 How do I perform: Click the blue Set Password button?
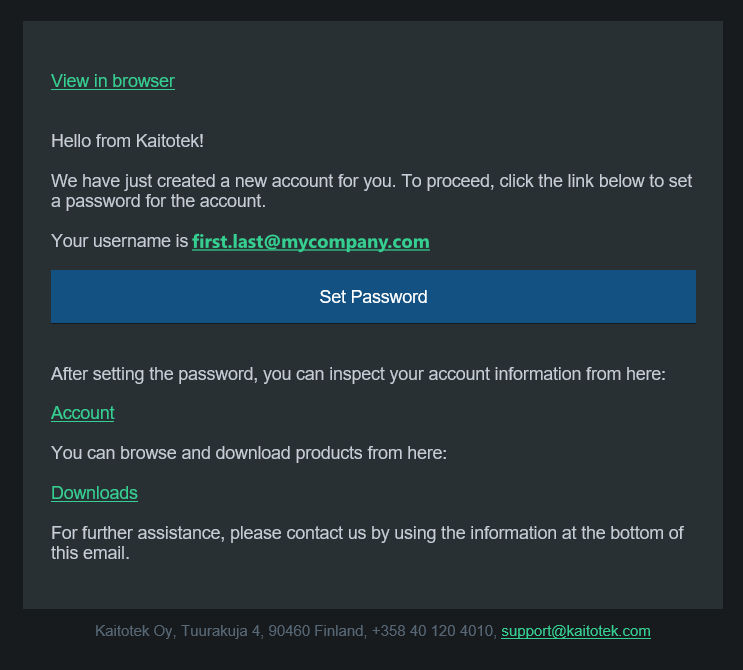click(x=373, y=297)
